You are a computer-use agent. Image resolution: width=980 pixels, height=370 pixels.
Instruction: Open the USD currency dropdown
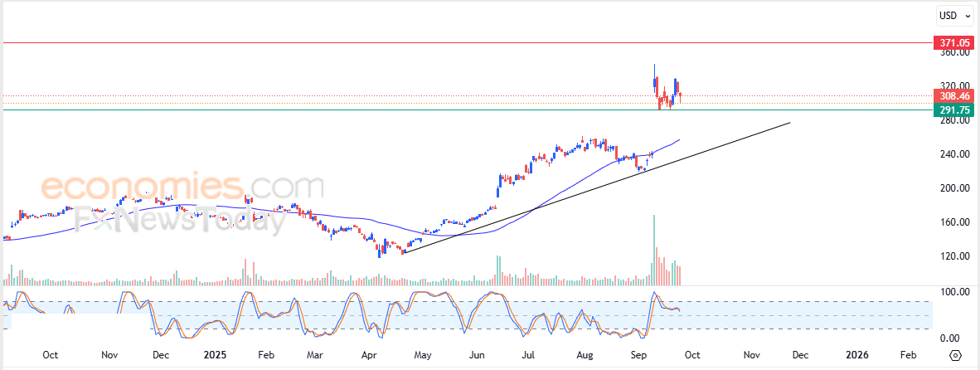coord(956,17)
